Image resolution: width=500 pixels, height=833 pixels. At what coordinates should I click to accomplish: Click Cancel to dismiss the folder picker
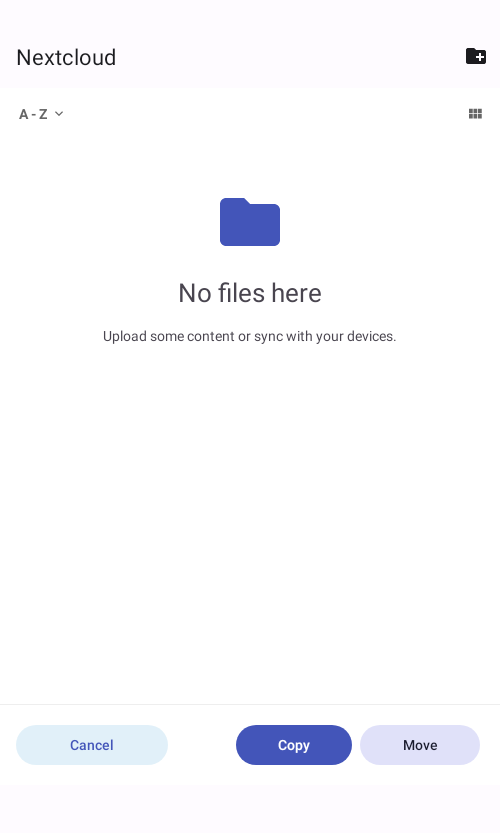[x=92, y=745]
